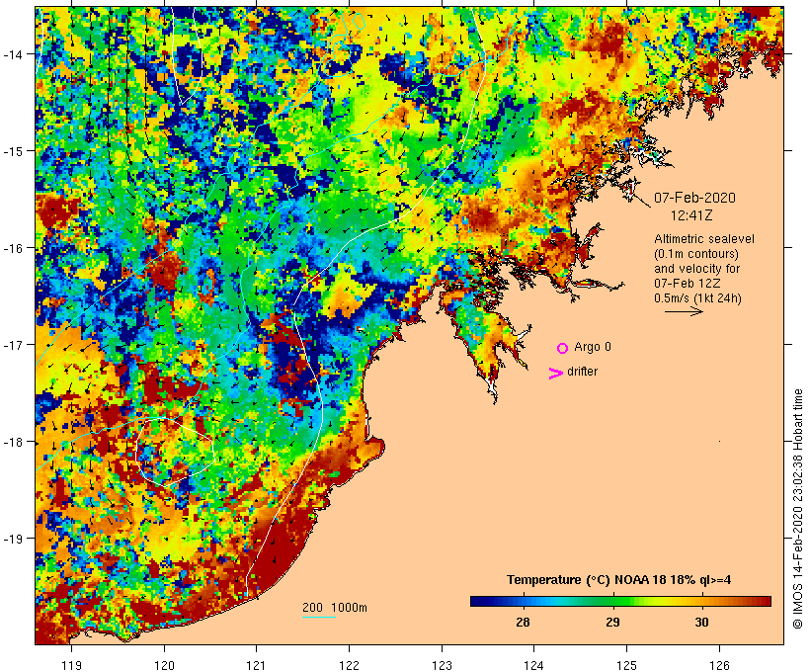Click the longitude label 125

pos(626,665)
